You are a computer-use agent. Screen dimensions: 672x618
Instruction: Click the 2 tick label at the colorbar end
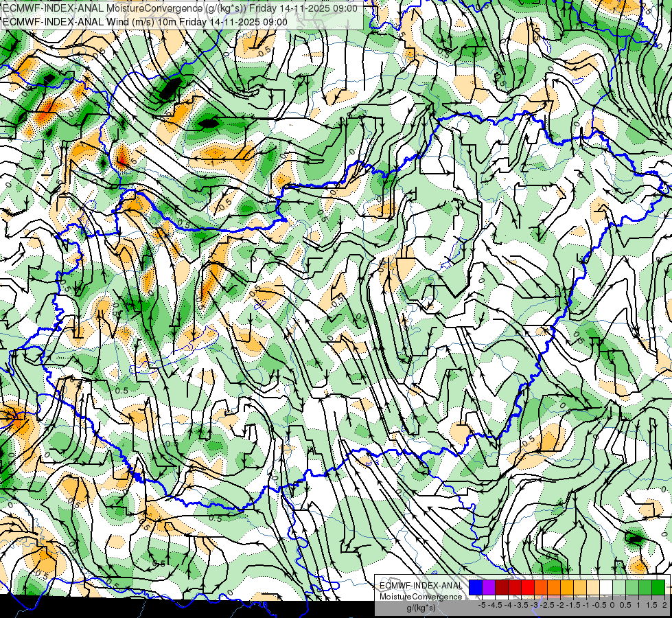tap(664, 605)
